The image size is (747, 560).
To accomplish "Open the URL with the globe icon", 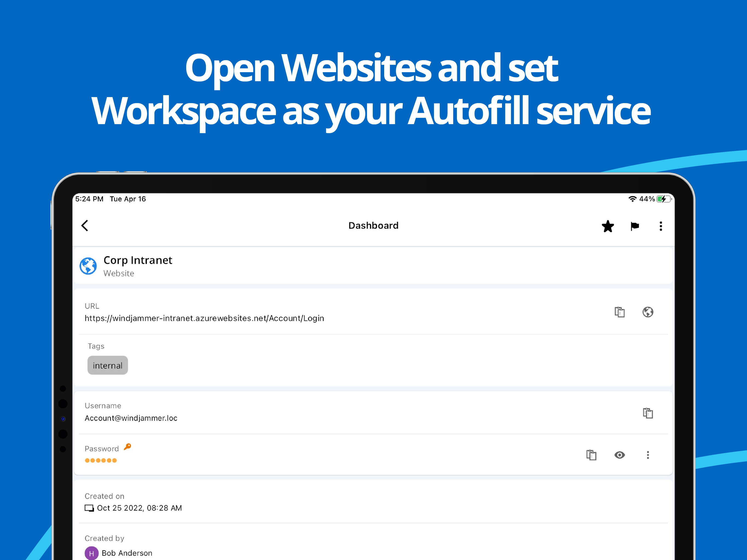I will click(x=647, y=312).
